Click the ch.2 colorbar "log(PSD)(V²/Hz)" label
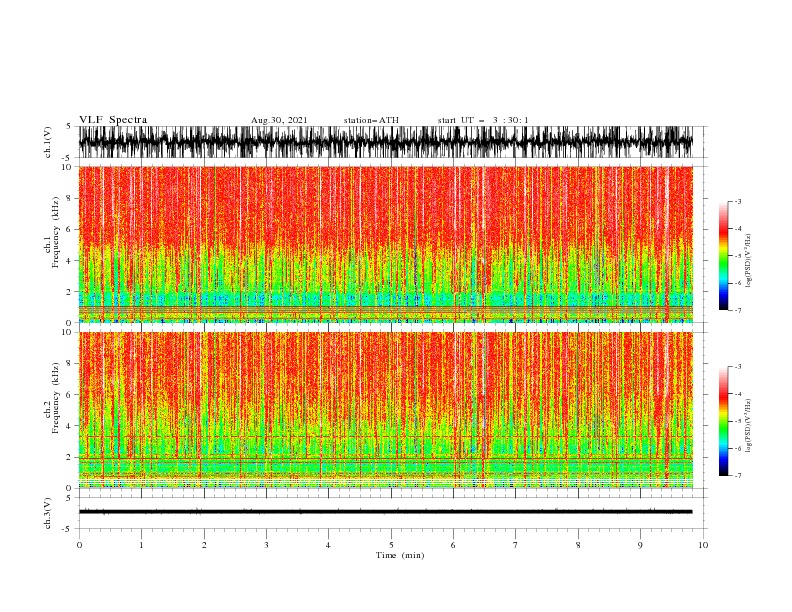792x612 pixels. (748, 426)
